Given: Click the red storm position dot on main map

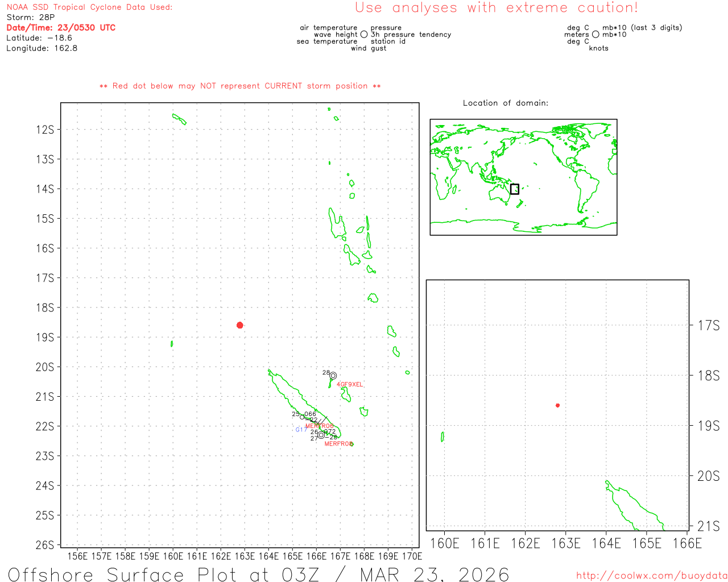Looking at the screenshot, I should [x=240, y=325].
